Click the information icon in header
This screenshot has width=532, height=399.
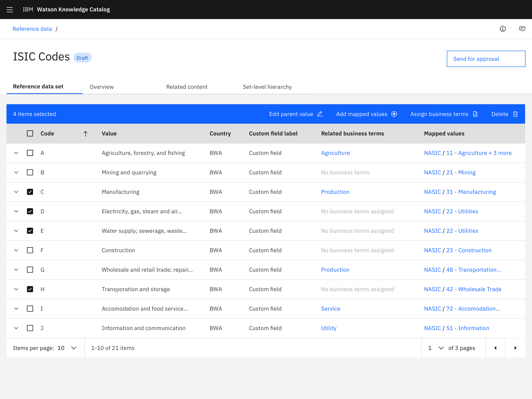click(502, 29)
